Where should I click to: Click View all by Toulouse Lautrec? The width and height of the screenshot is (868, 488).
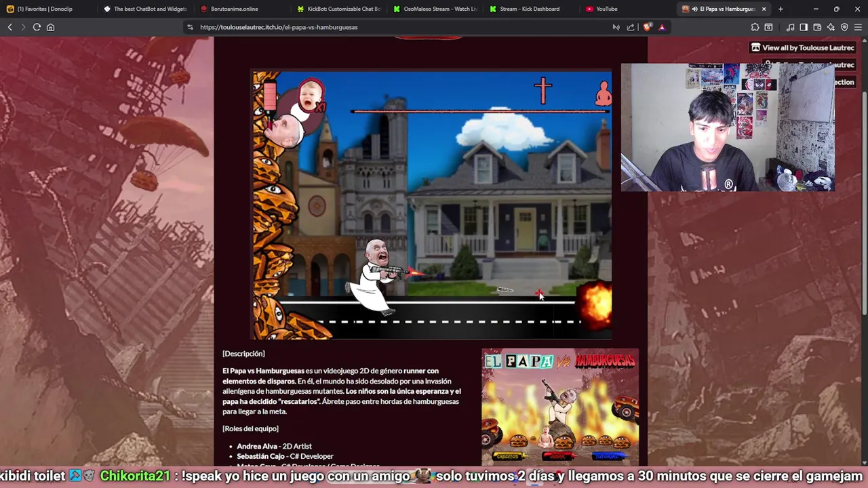pos(802,47)
